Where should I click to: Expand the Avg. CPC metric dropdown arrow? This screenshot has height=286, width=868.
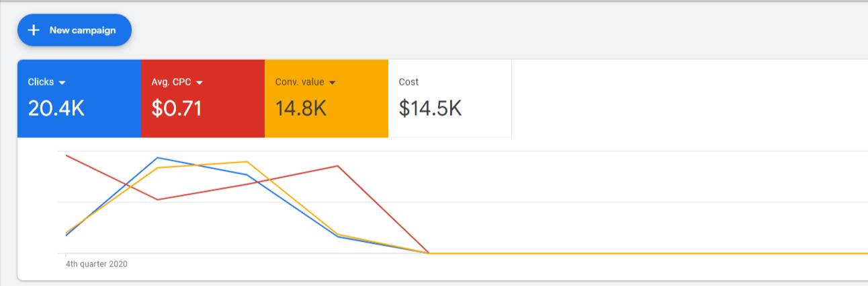[200, 83]
